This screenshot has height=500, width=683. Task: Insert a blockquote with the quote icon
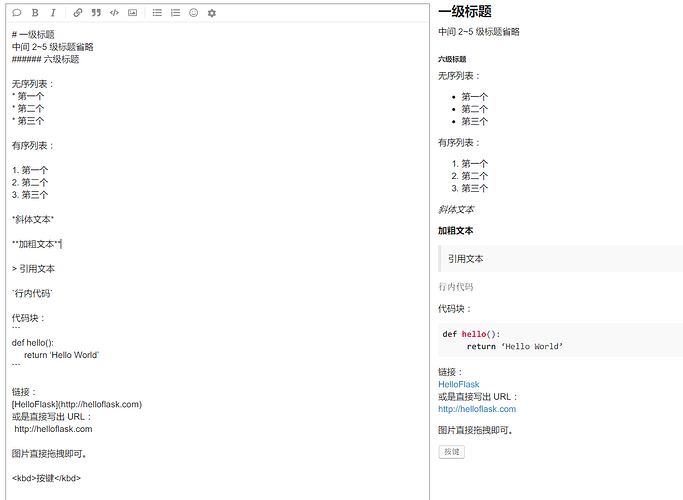click(x=96, y=13)
